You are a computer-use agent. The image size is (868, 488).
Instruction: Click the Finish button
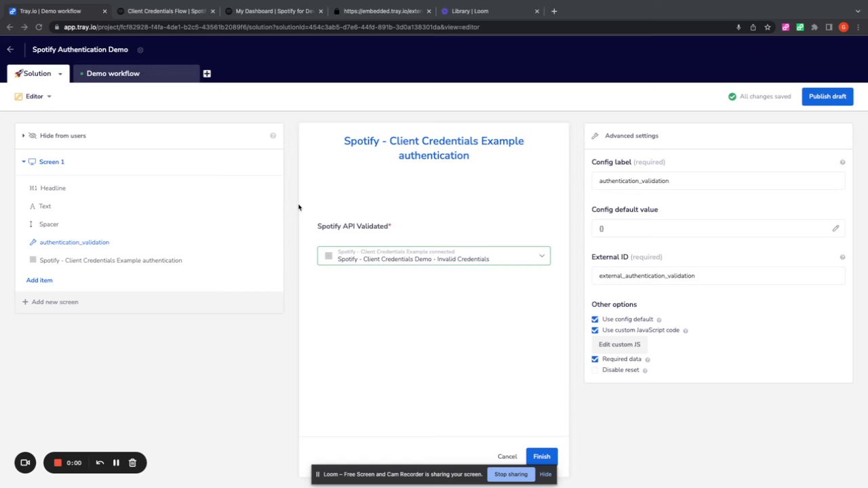point(542,456)
